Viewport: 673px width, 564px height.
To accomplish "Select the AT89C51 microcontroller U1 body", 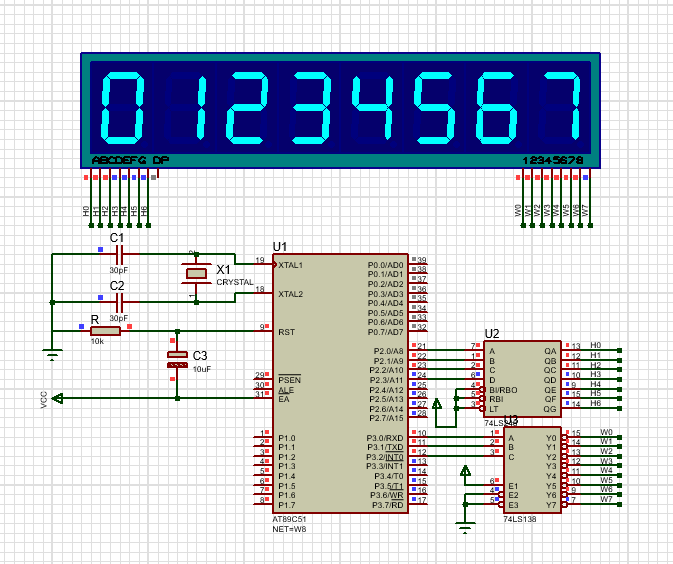I will (340, 383).
